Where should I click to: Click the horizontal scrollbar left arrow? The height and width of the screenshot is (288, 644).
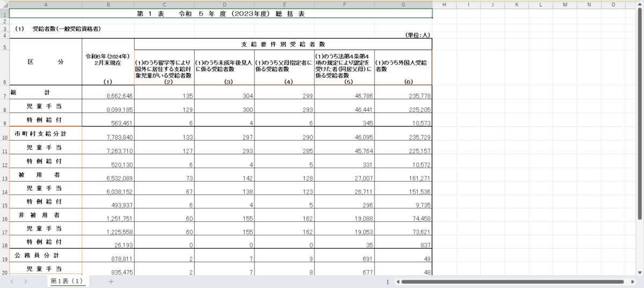click(x=398, y=282)
